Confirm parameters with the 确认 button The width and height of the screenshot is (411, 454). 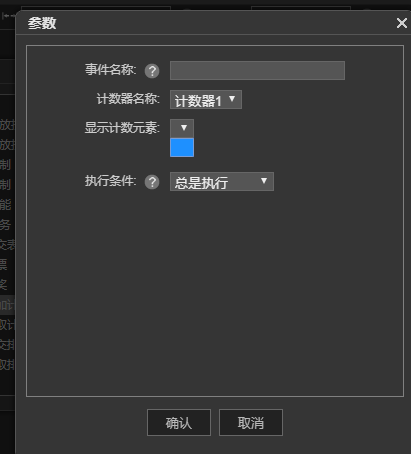(179, 422)
